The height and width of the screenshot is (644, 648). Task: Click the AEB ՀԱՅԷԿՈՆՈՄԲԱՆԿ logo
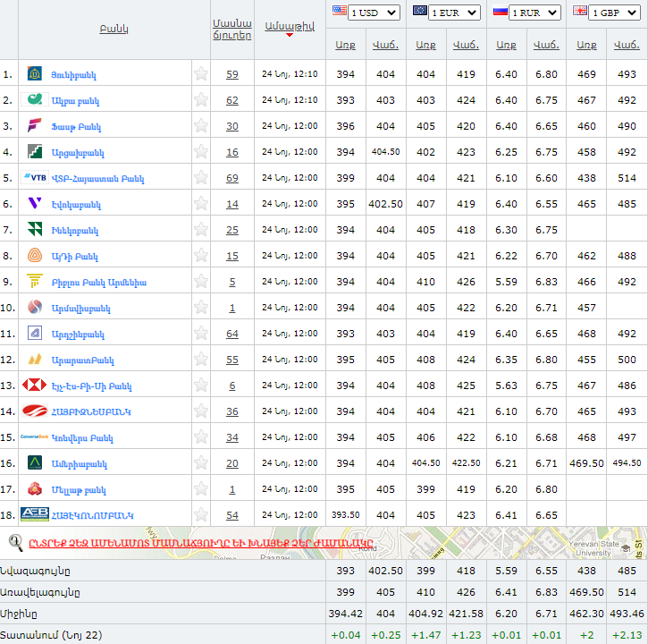(x=35, y=514)
